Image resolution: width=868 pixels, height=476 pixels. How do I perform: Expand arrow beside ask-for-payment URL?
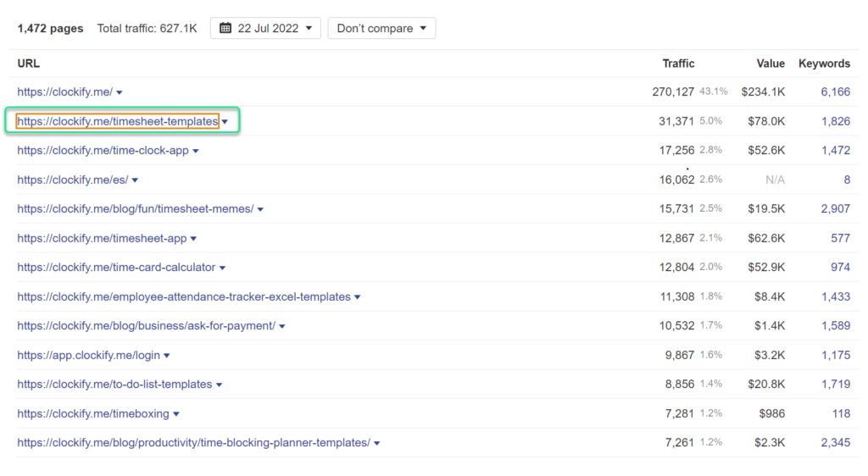[281, 326]
